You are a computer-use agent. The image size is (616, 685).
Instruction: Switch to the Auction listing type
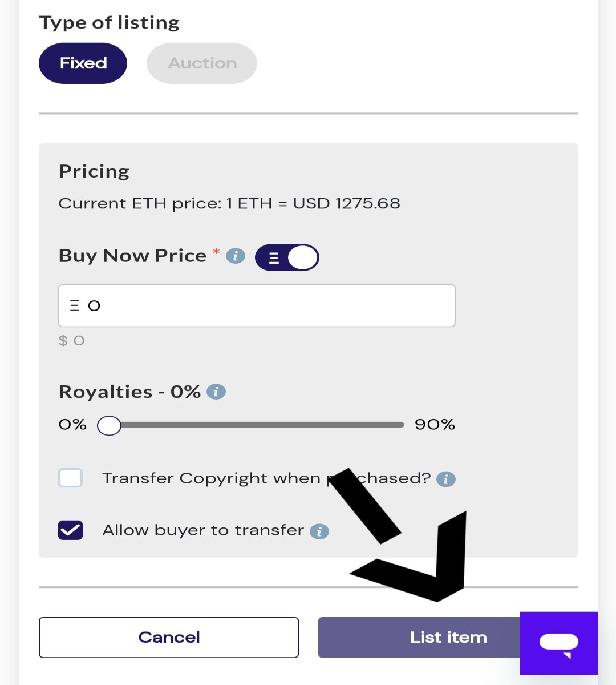point(202,63)
